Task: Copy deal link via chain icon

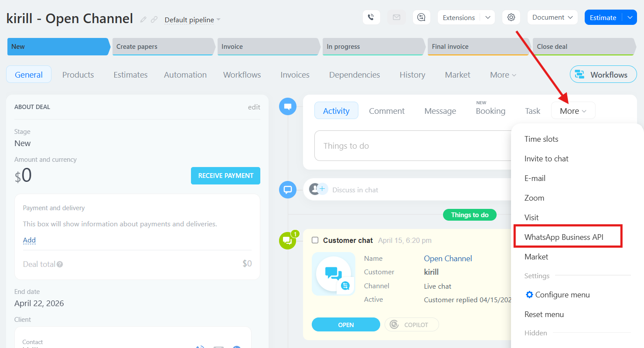Action: click(x=154, y=20)
